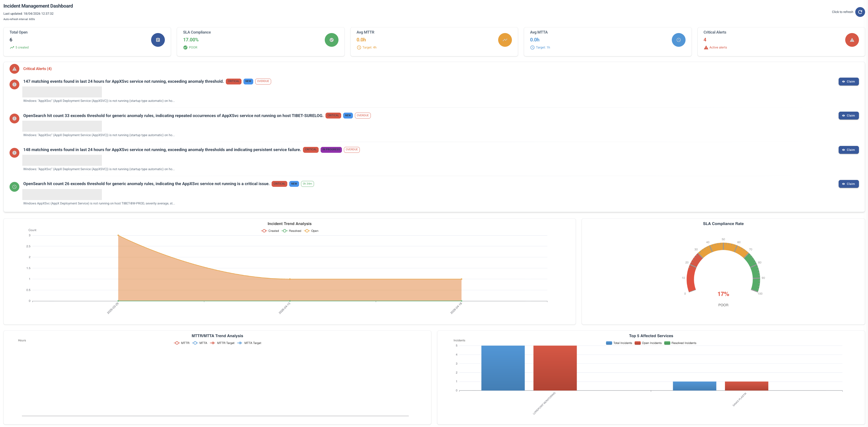Click the red alert circle icon beside the 147-events alert
This screenshot has height=427, width=868.
click(14, 84)
